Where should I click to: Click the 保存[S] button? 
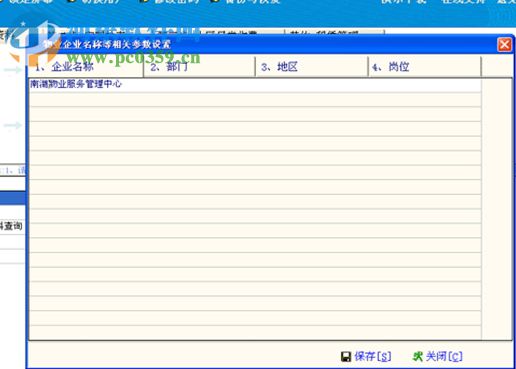coord(366,356)
